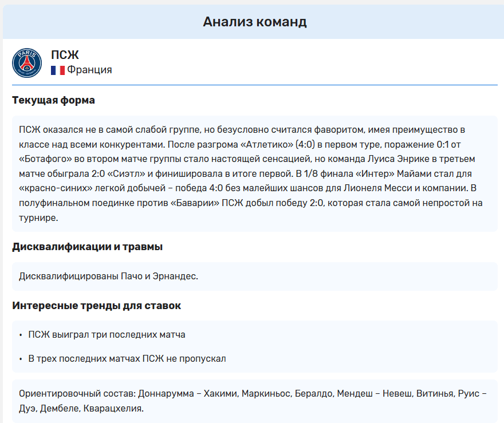504x423 pixels.
Task: Click 'Дуэ, Дембеле, Кварацхелия.' lineup line
Action: tap(81, 408)
